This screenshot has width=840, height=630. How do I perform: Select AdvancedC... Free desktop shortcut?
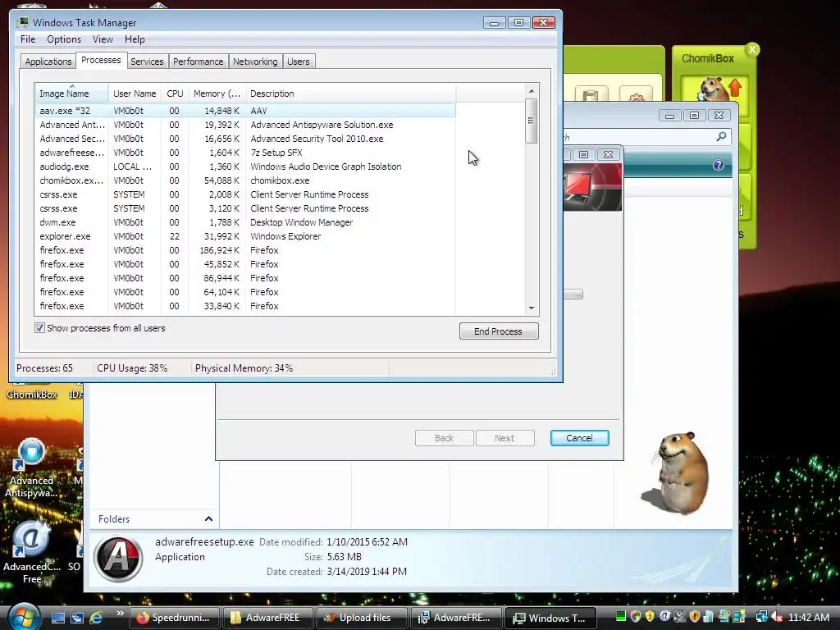point(31,552)
